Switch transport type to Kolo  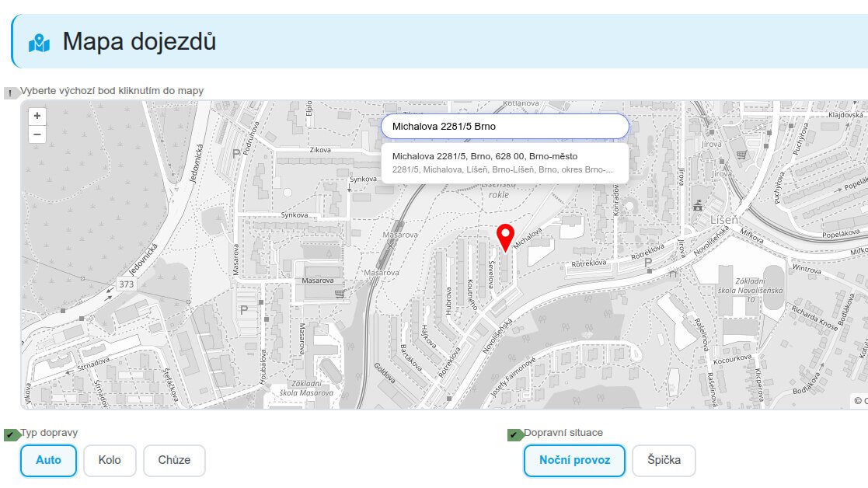pos(110,460)
